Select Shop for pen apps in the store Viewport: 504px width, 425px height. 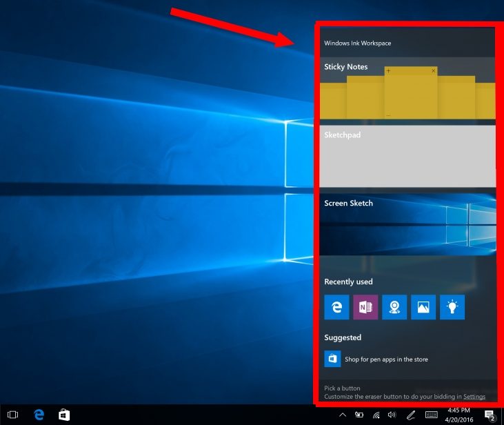pyautogui.click(x=387, y=359)
